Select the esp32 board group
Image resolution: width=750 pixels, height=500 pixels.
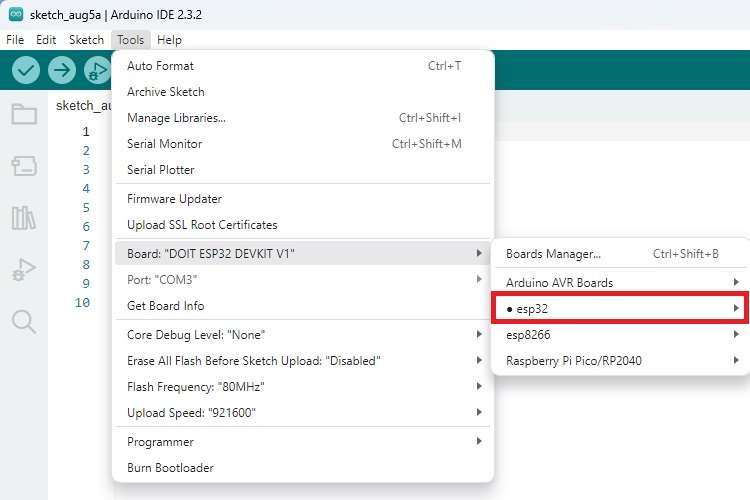[620, 309]
